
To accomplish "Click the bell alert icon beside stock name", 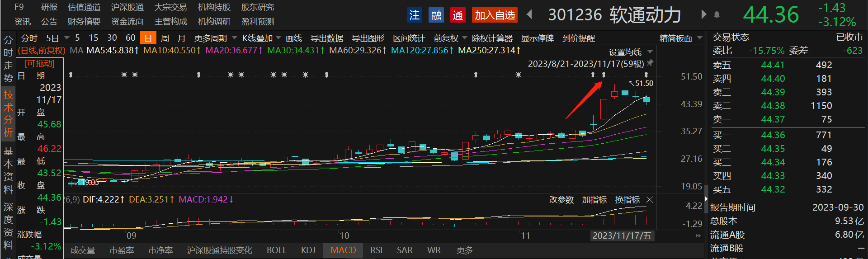I will (x=717, y=15).
